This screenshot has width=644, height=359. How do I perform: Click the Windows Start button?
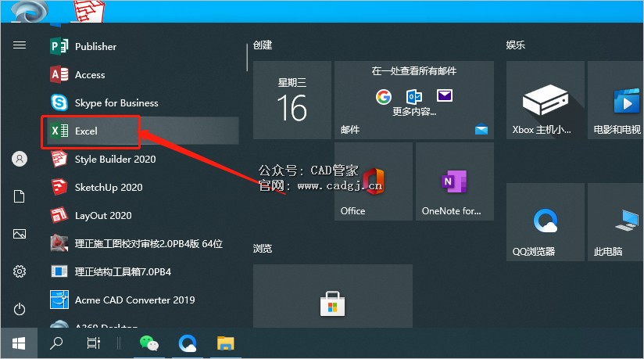(19, 343)
